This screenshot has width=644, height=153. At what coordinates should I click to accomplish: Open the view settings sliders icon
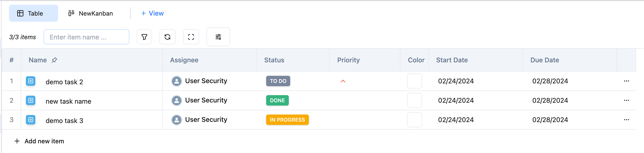[218, 37]
